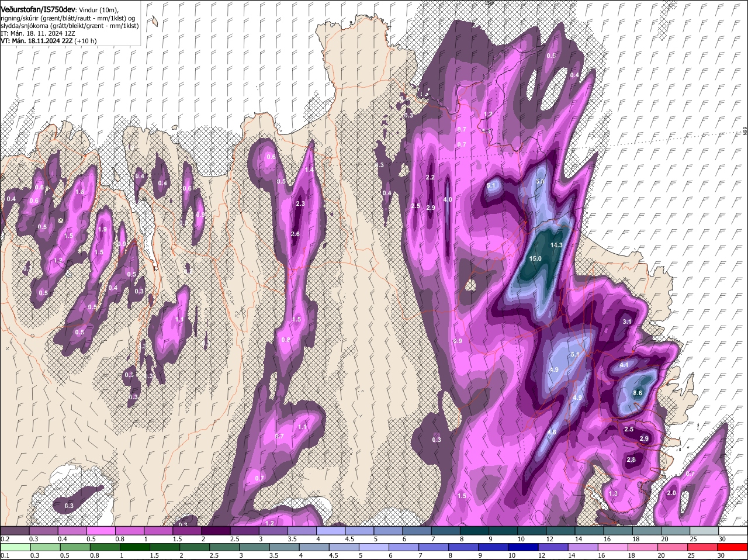This screenshot has width=748, height=560.
Task: Click the 'VT: Mán. 18.11.2024 22Z (+10 h)' line
Action: (49, 42)
